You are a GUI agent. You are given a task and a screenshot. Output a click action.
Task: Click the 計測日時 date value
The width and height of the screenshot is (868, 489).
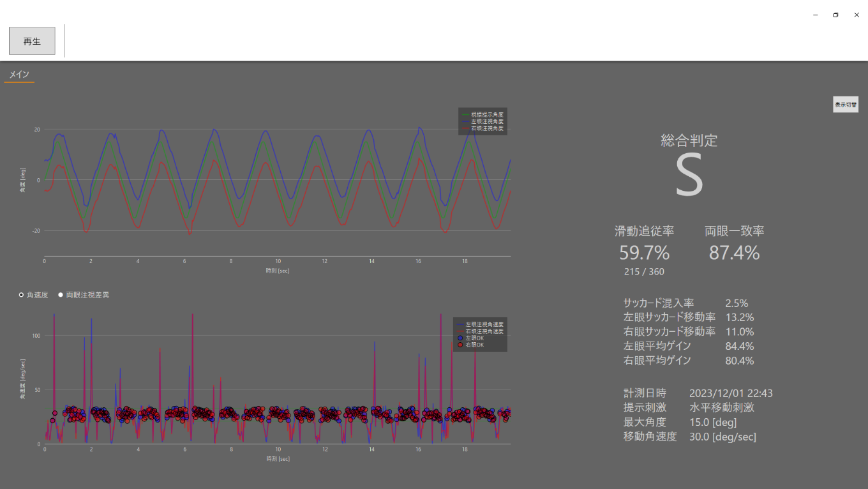click(731, 393)
